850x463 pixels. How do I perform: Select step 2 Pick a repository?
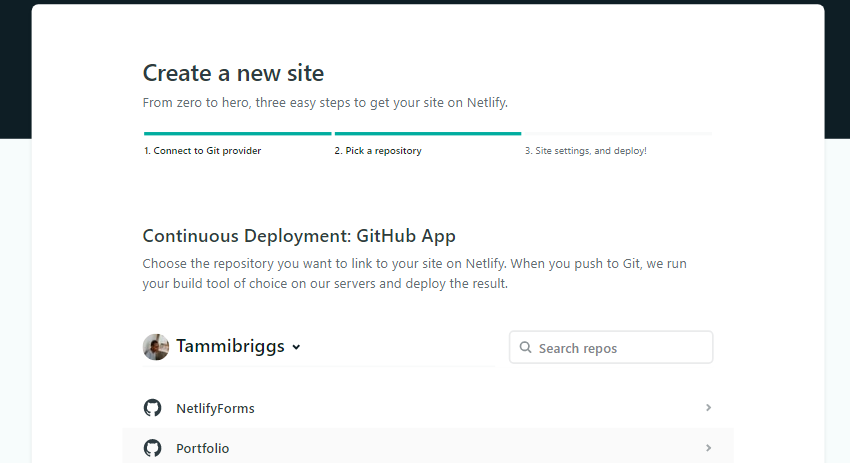click(x=378, y=151)
